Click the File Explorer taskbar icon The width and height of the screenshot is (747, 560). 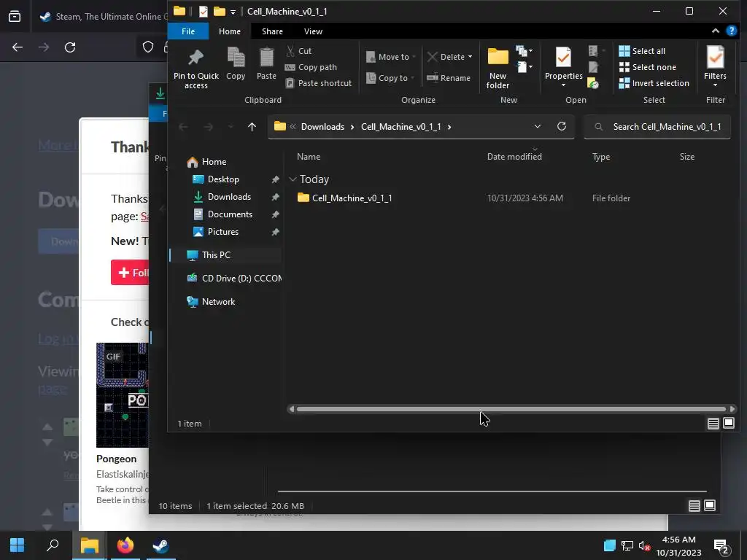(89, 545)
